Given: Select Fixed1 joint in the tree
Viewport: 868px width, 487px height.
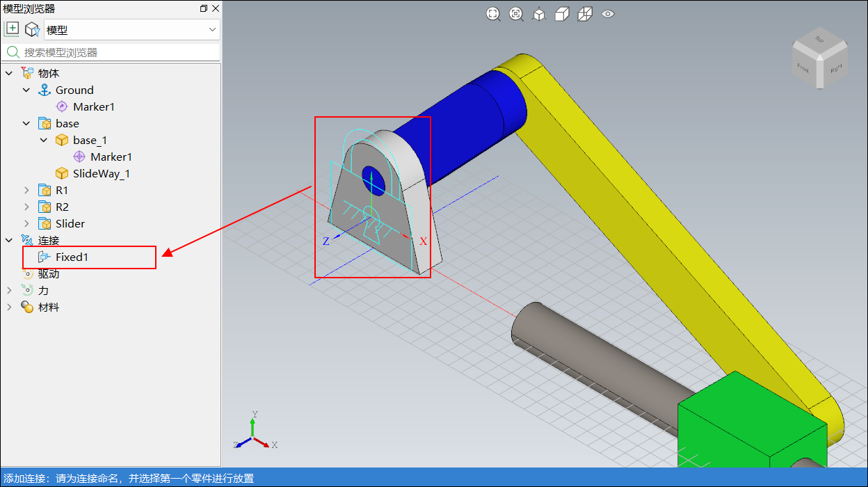Looking at the screenshot, I should [x=72, y=257].
